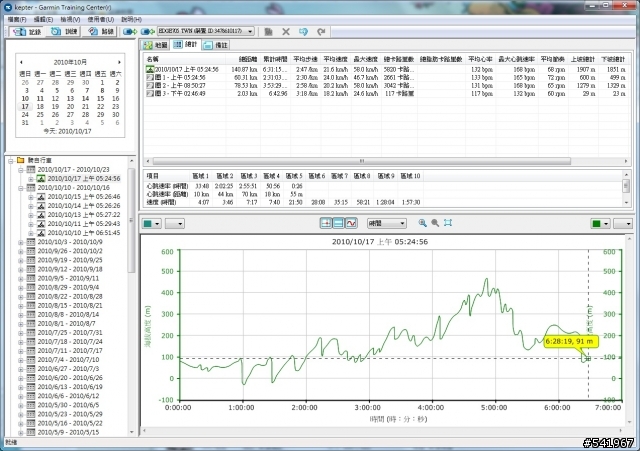The width and height of the screenshot is (640, 451).
Task: Open the 說明(H) help menu
Action: pyautogui.click(x=131, y=19)
